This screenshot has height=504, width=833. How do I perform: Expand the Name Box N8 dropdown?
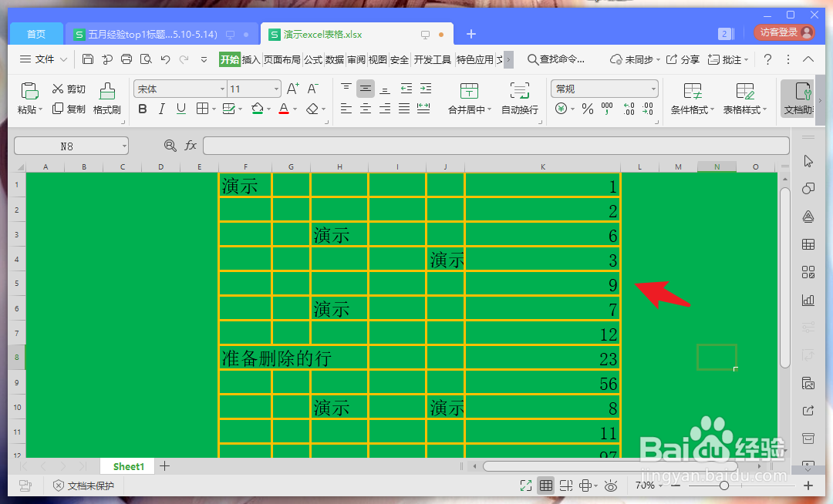point(124,146)
